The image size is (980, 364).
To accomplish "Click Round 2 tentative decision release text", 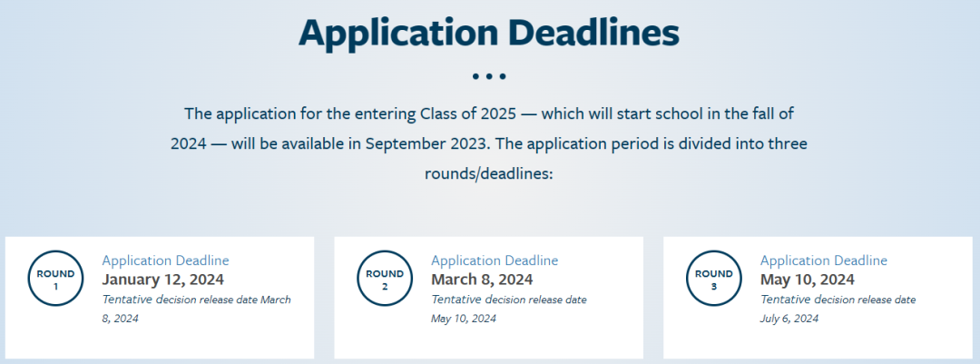I will pyautogui.click(x=509, y=309).
